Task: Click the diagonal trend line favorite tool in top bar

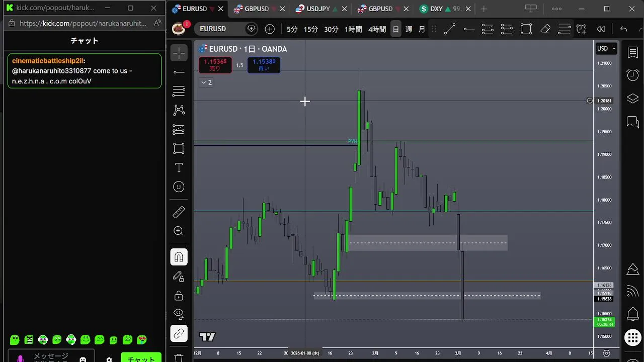Action: tap(449, 29)
